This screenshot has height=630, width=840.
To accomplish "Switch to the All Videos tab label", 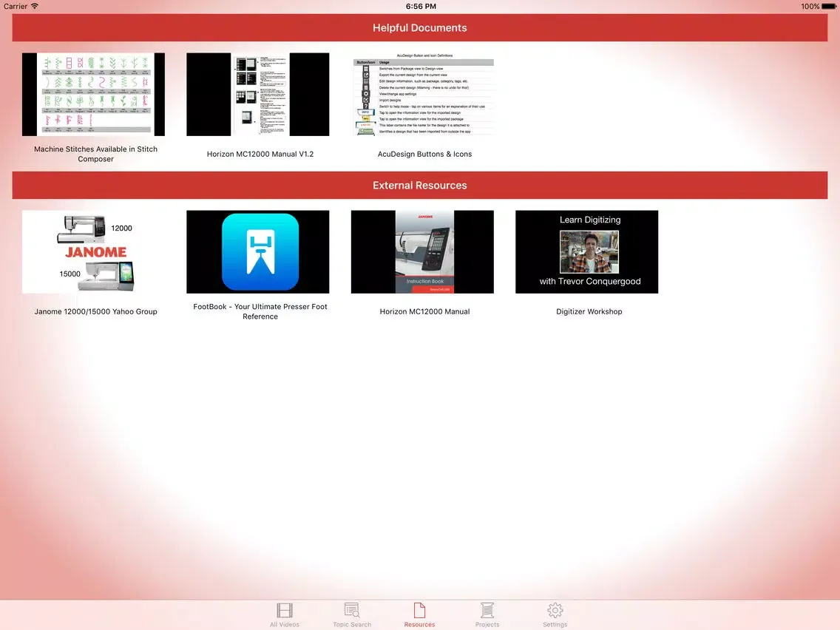I will pos(285,625).
